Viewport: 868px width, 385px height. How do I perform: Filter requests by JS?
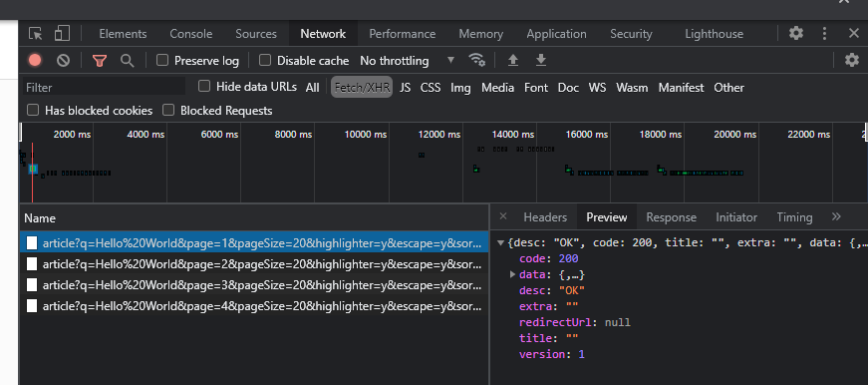pyautogui.click(x=406, y=88)
